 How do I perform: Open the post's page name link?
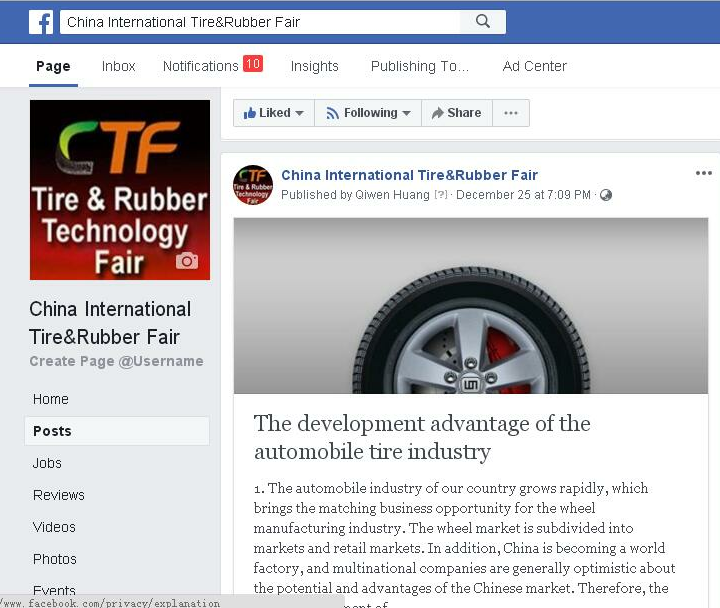[x=409, y=175]
